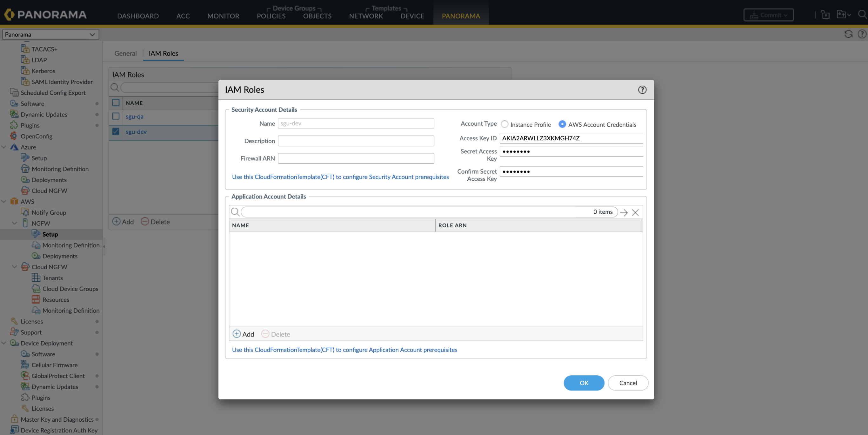Click the global search magnifier icon in header
This screenshot has width=868, height=435.
pyautogui.click(x=862, y=15)
